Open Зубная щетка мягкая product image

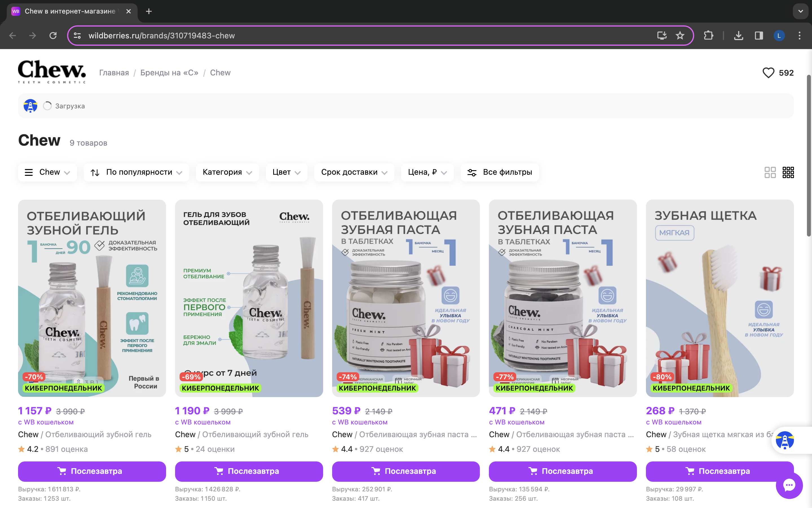pos(720,298)
